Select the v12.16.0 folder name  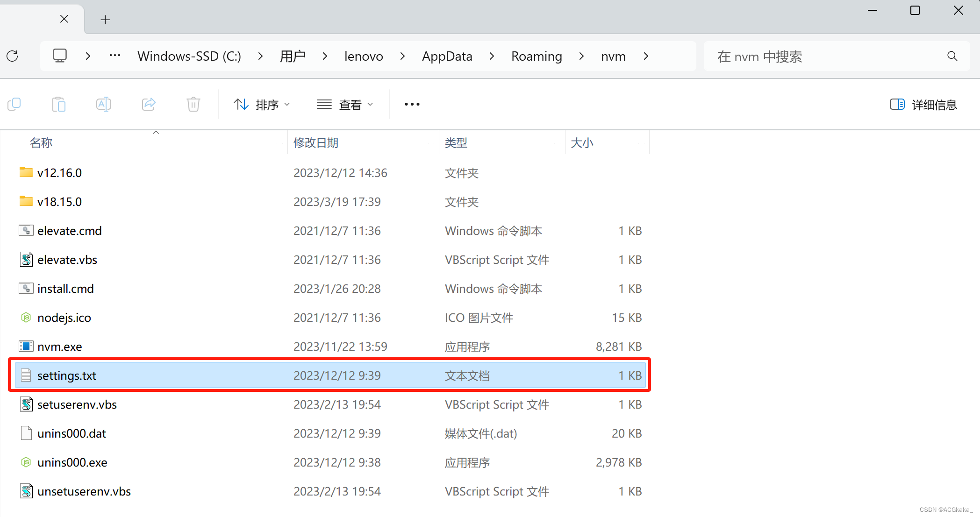point(60,173)
